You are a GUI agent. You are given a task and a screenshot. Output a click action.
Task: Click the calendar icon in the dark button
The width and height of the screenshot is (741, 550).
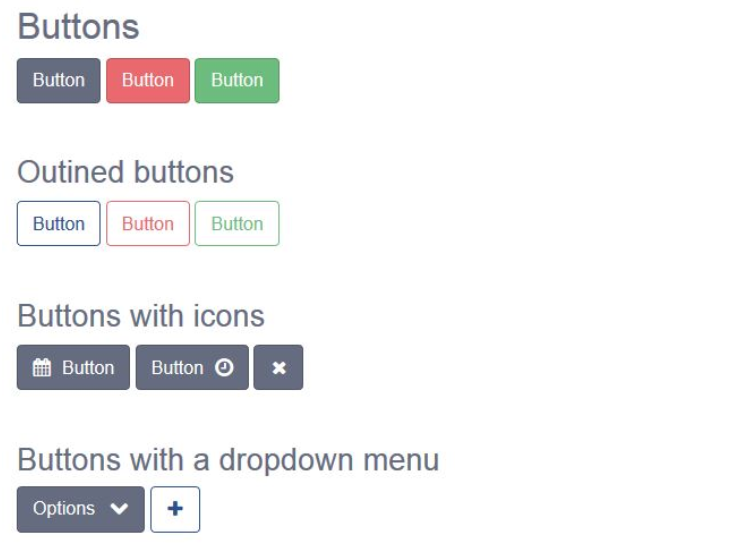point(42,367)
